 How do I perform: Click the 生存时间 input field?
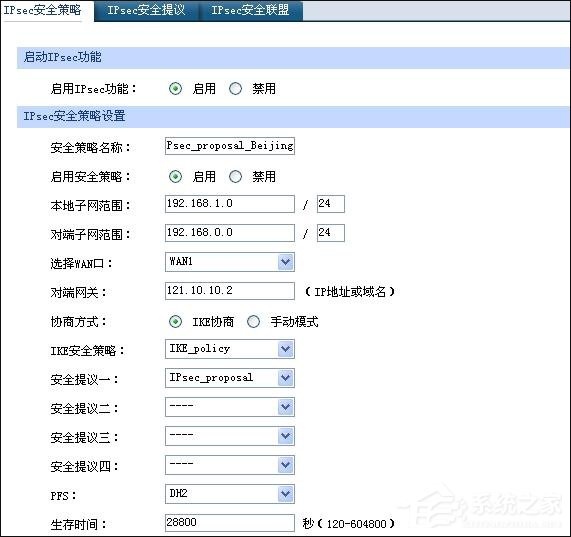[230, 523]
